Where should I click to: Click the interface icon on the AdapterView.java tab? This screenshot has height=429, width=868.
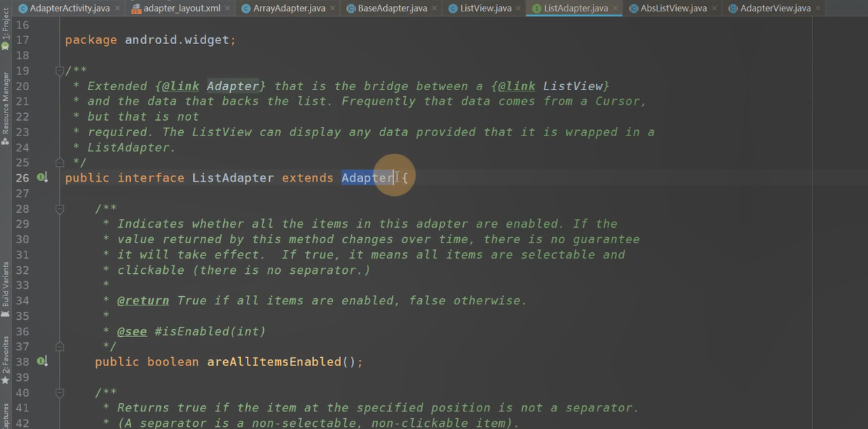(x=733, y=8)
